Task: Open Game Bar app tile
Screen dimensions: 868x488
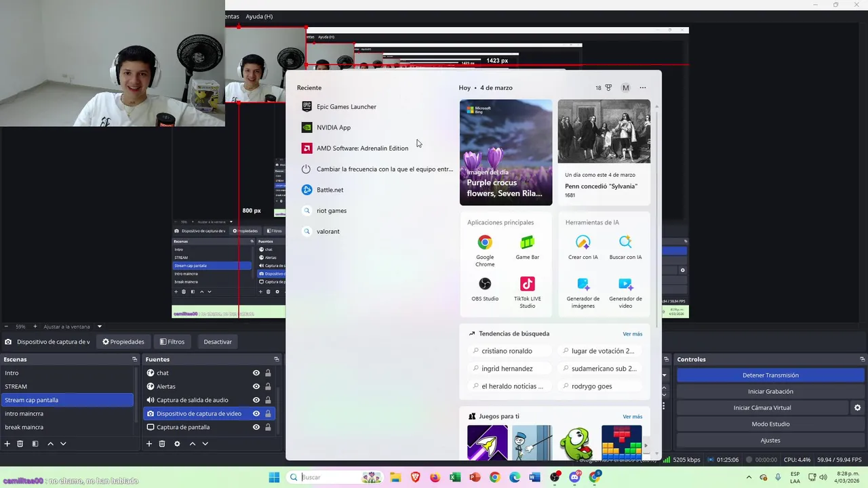Action: coord(527,247)
